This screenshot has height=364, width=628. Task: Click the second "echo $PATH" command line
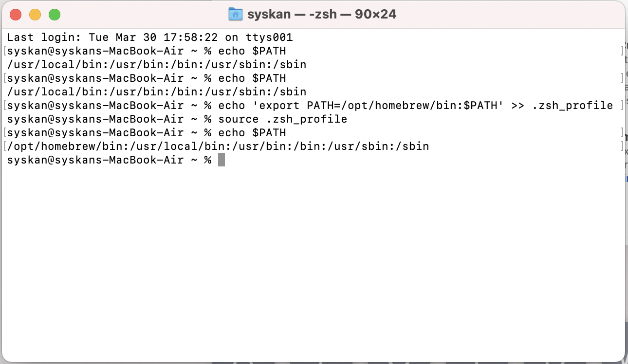[252, 78]
